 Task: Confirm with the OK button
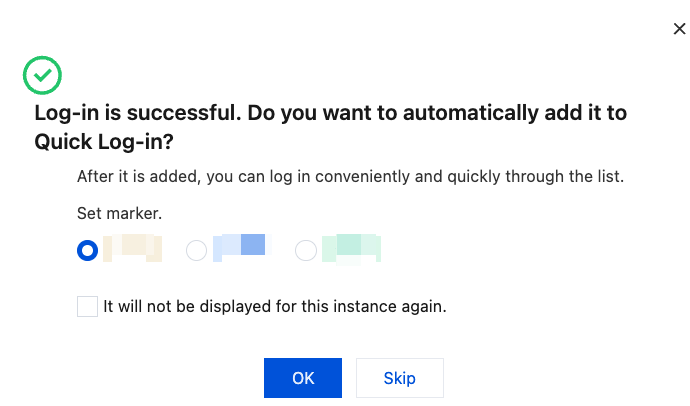pos(303,378)
